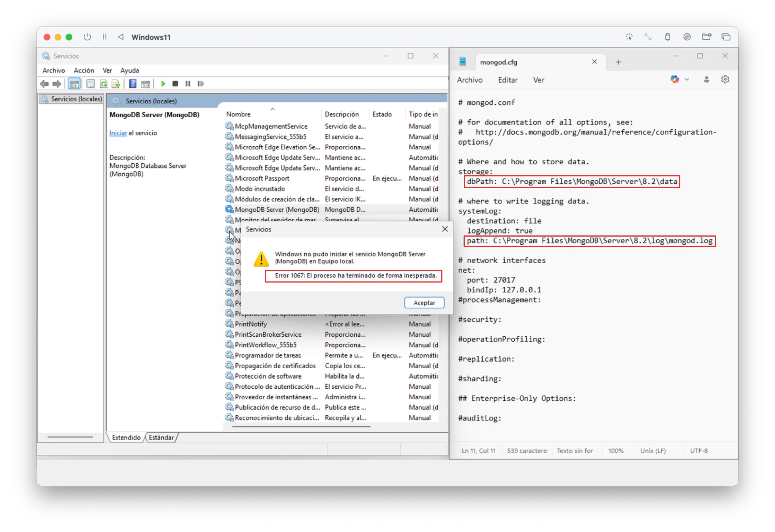The width and height of the screenshot is (775, 532).
Task: Click the Restart Service toolbar icon
Action: pos(201,84)
